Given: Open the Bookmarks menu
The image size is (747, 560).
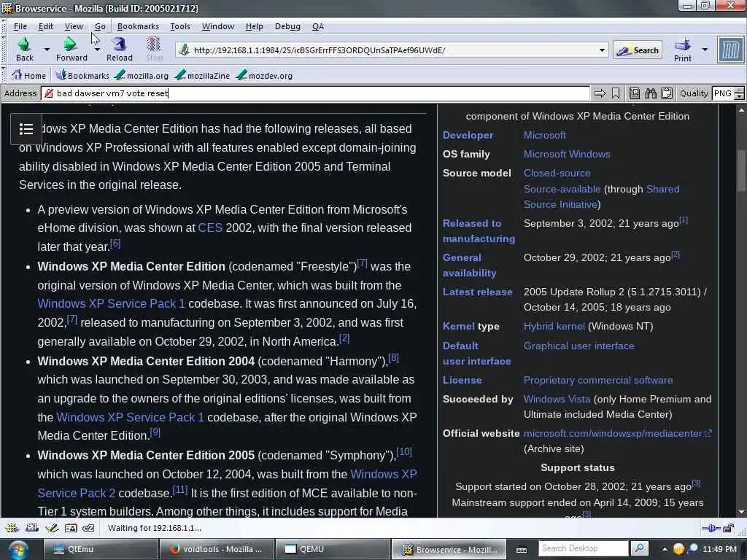Looking at the screenshot, I should (138, 26).
